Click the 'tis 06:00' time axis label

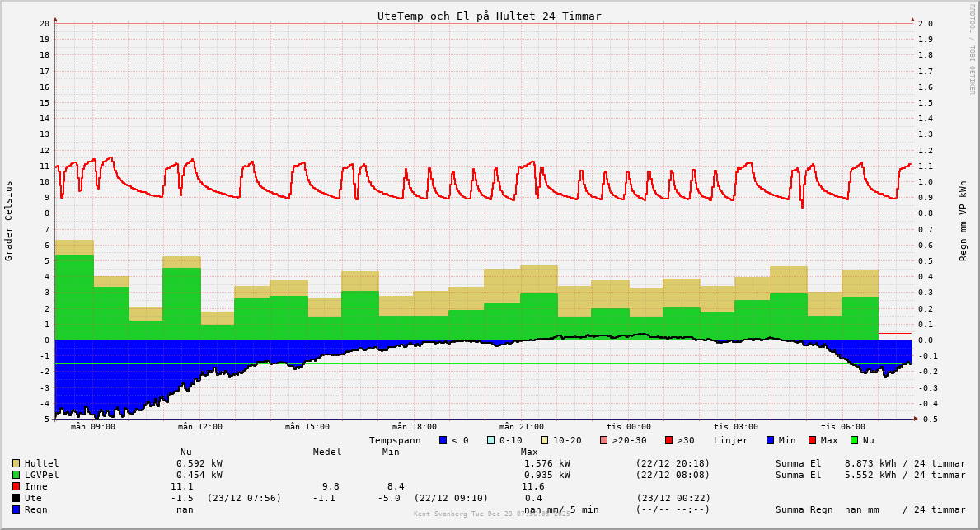point(842,427)
